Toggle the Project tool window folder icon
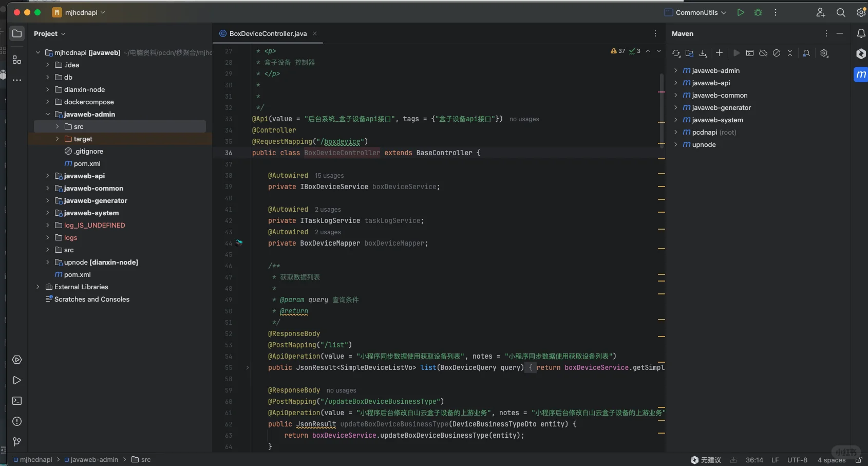The width and height of the screenshot is (868, 466). 17,33
